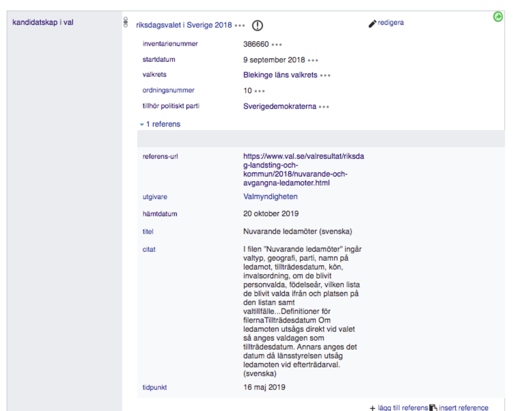532x411 pixels.
Task: Open the dots menu after ordningsnummer value 10
Action: pos(259,91)
